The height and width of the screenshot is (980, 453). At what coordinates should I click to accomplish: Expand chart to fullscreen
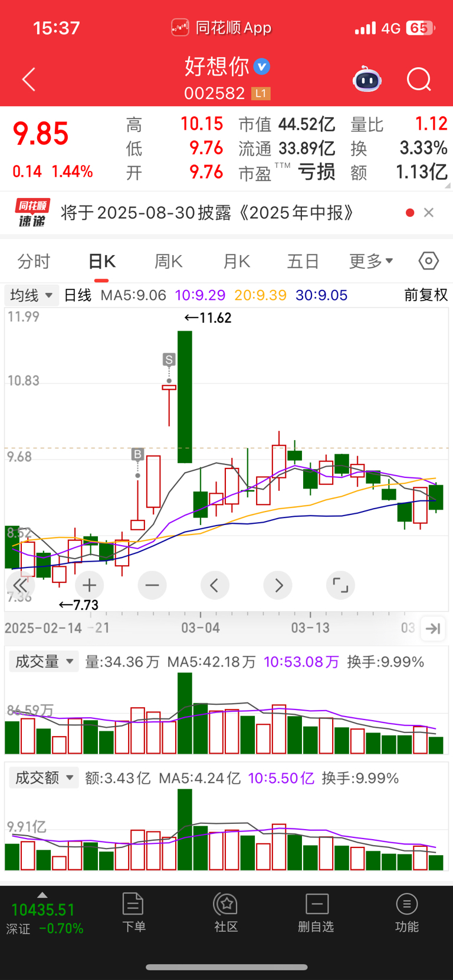point(340,585)
